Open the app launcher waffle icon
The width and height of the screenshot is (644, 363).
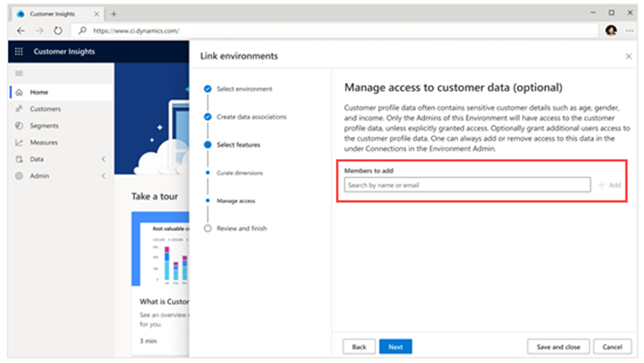click(19, 52)
